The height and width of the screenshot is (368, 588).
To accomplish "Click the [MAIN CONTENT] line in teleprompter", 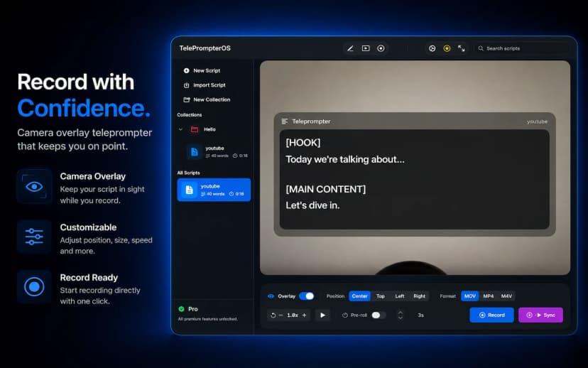I will (325, 190).
